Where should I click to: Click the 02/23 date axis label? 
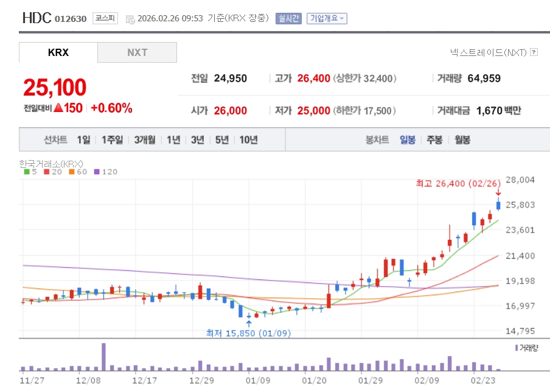click(483, 380)
